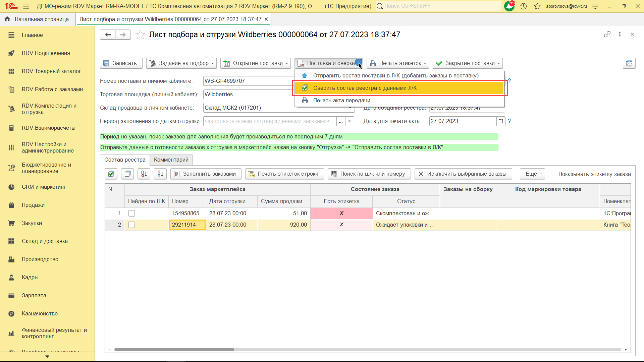Open notifications bell icon
The height and width of the screenshot is (362, 644).
pyautogui.click(x=509, y=6)
